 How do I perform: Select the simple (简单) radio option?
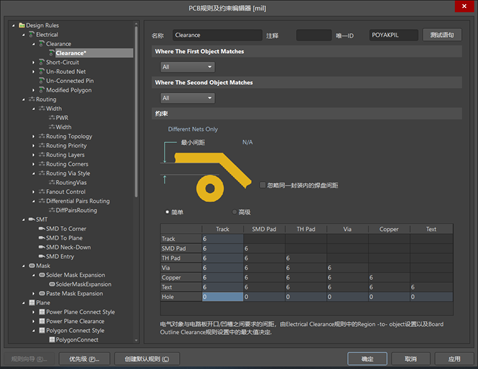(x=167, y=212)
